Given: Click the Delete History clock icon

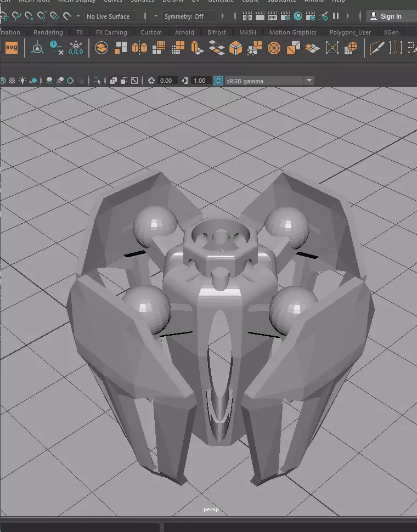Looking at the screenshot, I should point(57,48).
